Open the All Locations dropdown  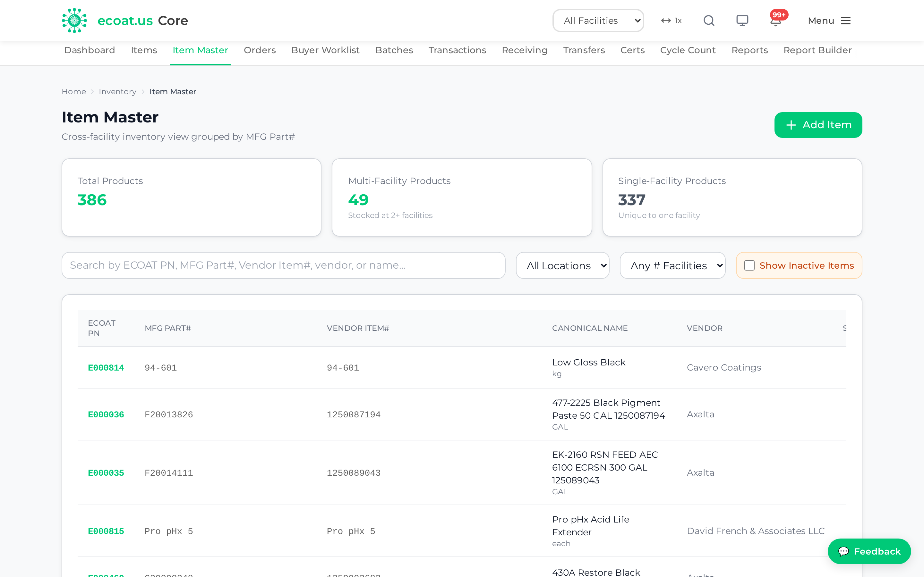tap(562, 265)
